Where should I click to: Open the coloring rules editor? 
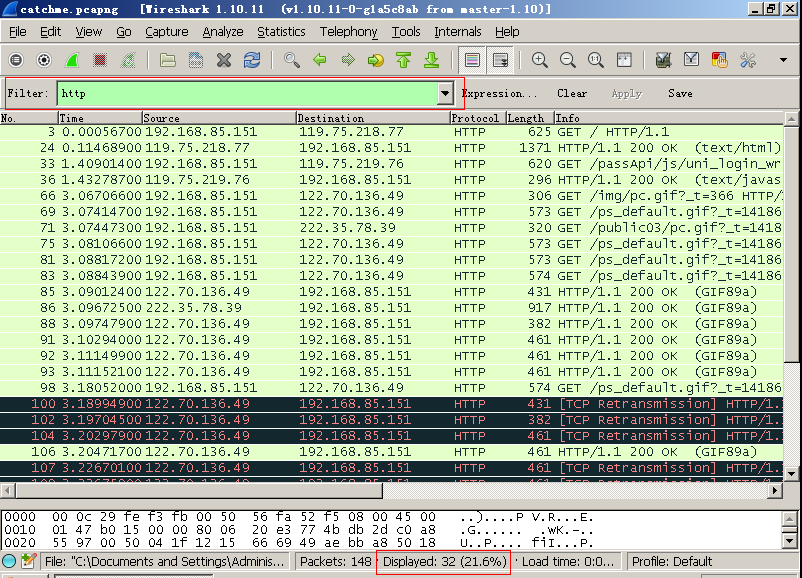tap(720, 60)
